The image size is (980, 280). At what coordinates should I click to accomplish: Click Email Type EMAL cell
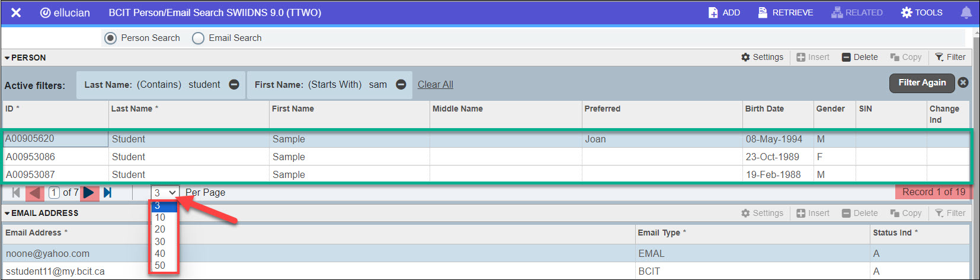pyautogui.click(x=752, y=253)
